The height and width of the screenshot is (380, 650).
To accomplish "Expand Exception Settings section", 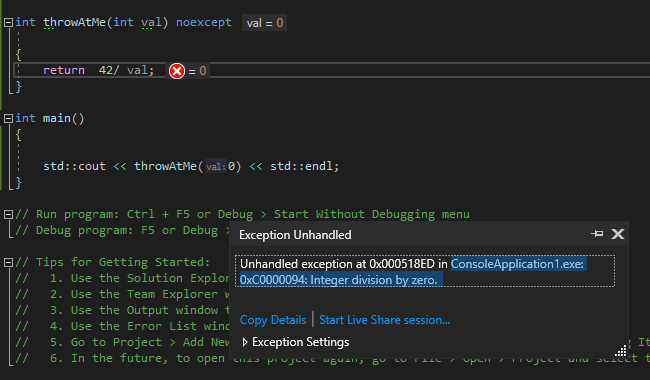I will [x=245, y=342].
